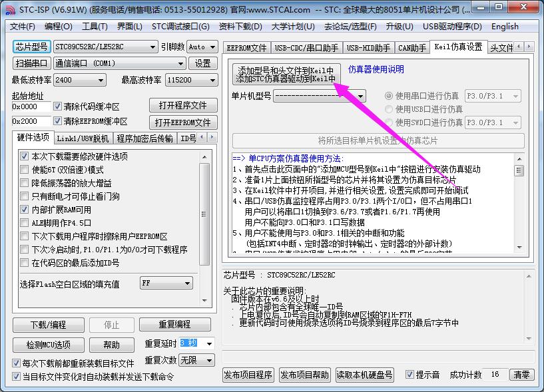This screenshot has height=392, width=544.
Task: Click right panel tab strip right arrow
Action: [x=529, y=46]
